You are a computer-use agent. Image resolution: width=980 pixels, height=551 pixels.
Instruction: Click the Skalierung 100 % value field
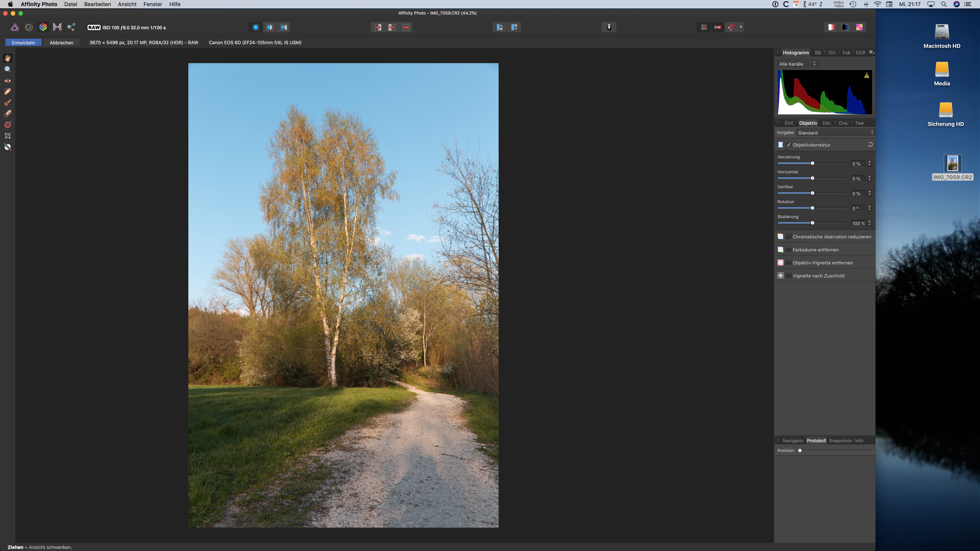(858, 223)
